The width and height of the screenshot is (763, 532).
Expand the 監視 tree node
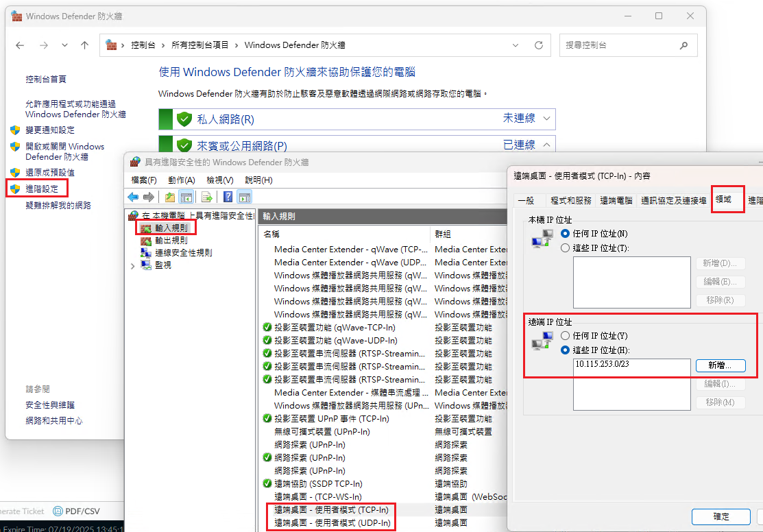(132, 265)
